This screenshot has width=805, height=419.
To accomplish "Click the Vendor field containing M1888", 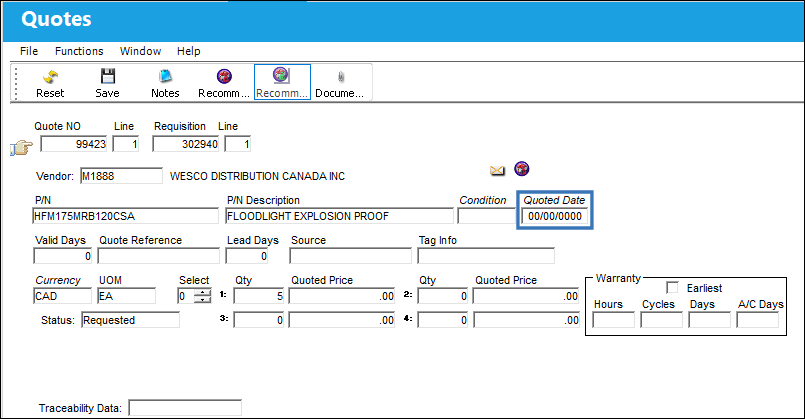I will click(x=121, y=176).
